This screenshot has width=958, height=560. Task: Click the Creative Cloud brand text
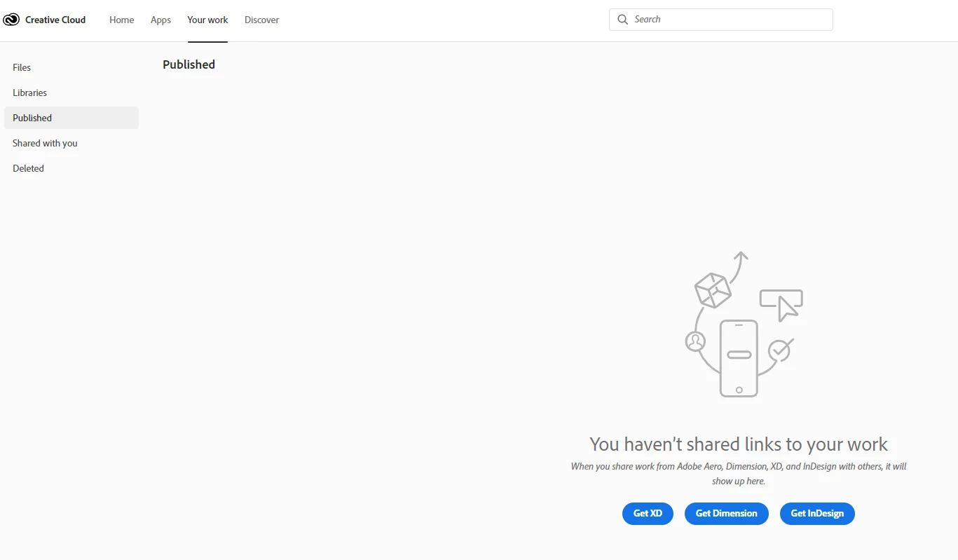click(x=55, y=20)
